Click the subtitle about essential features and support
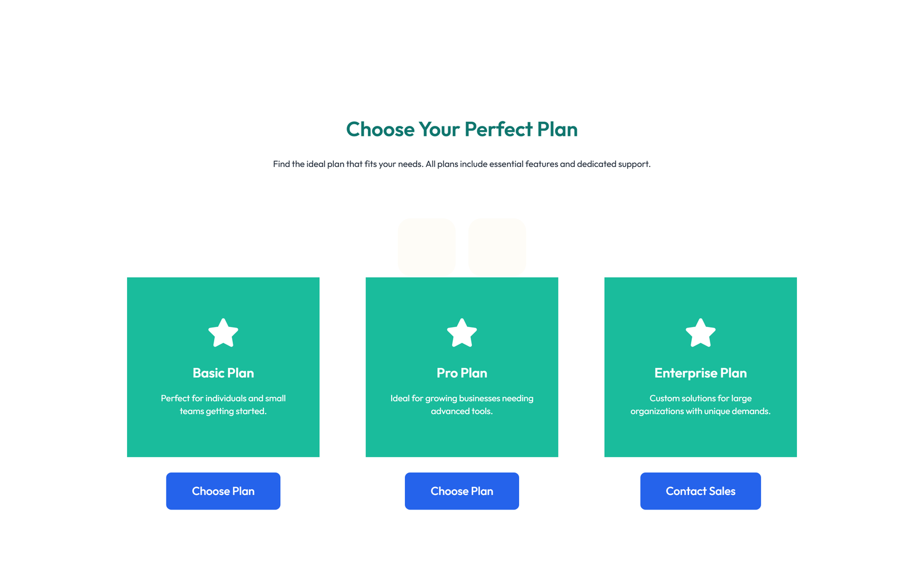924x565 pixels. pyautogui.click(x=461, y=163)
